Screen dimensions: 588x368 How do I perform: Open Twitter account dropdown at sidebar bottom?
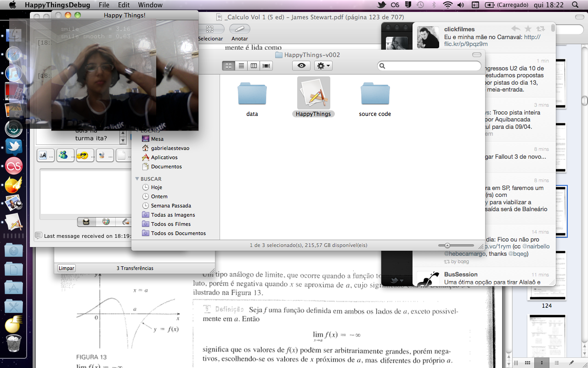coord(396,280)
